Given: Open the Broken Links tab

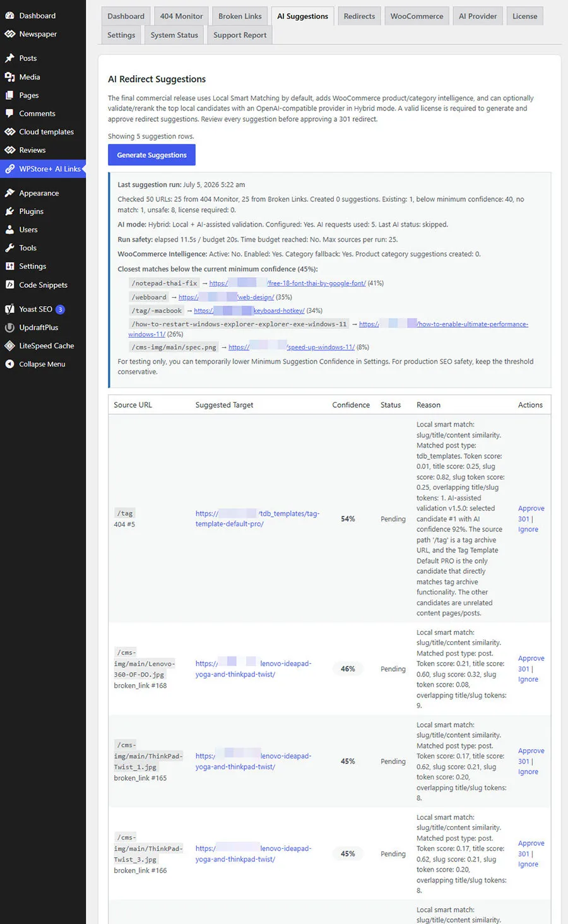Looking at the screenshot, I should [x=240, y=16].
